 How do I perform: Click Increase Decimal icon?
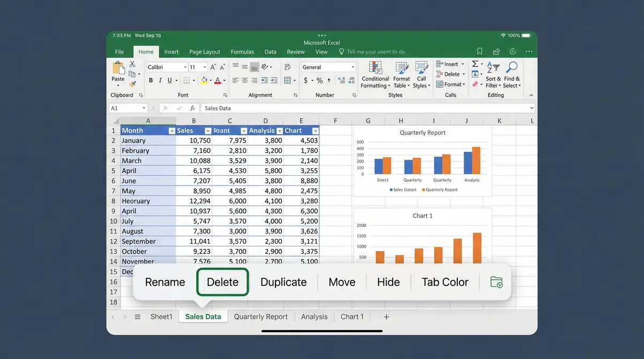tap(342, 80)
